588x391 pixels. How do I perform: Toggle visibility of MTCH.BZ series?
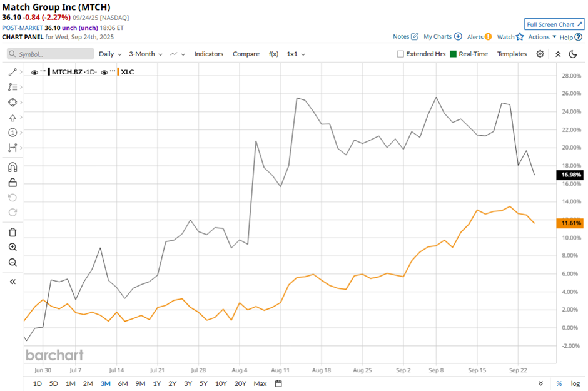point(34,73)
